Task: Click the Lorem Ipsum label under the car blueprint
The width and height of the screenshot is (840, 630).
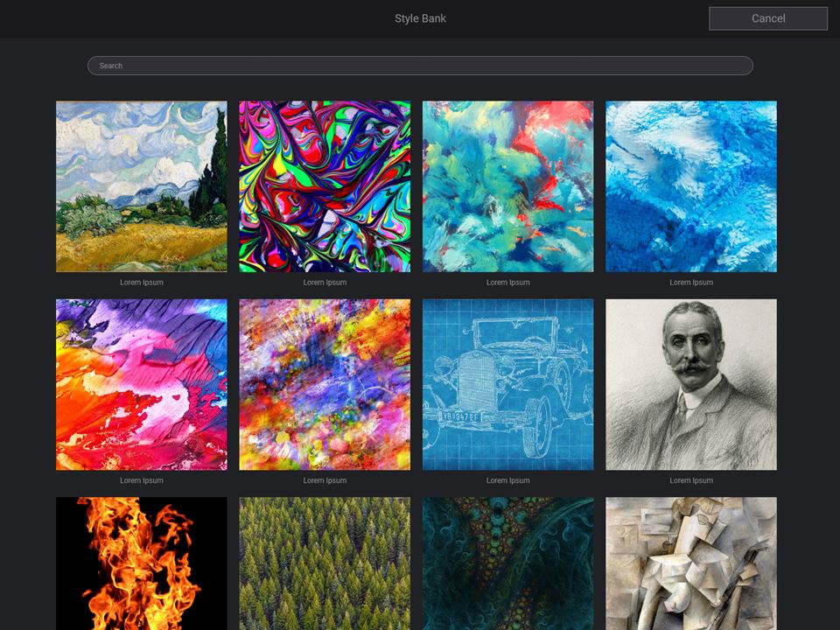Action: (507, 480)
